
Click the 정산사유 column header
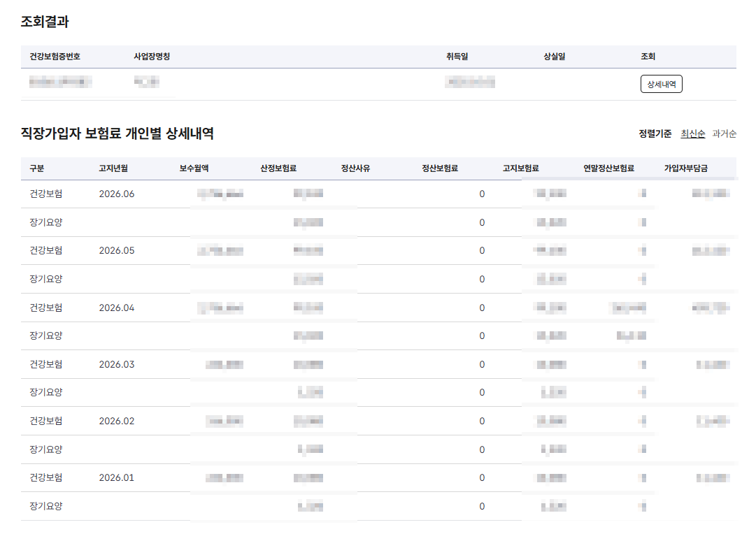[355, 168]
